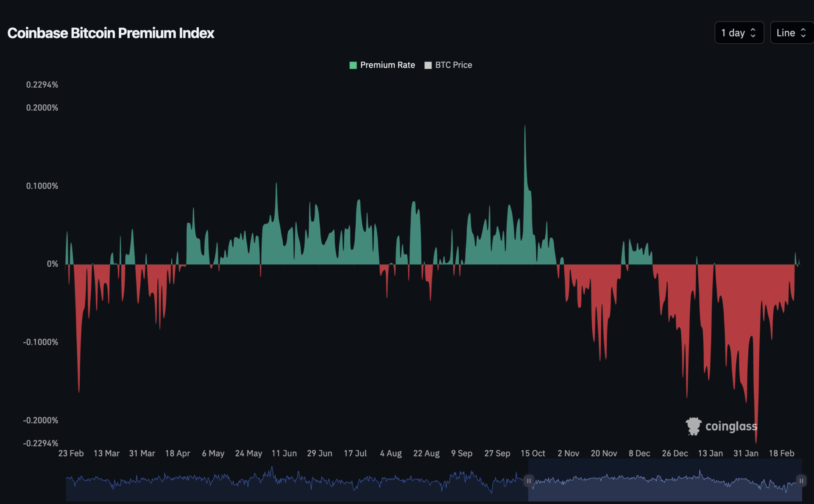Click the -0.1000% y-axis label
Screen dimensions: 814x504
(41, 342)
